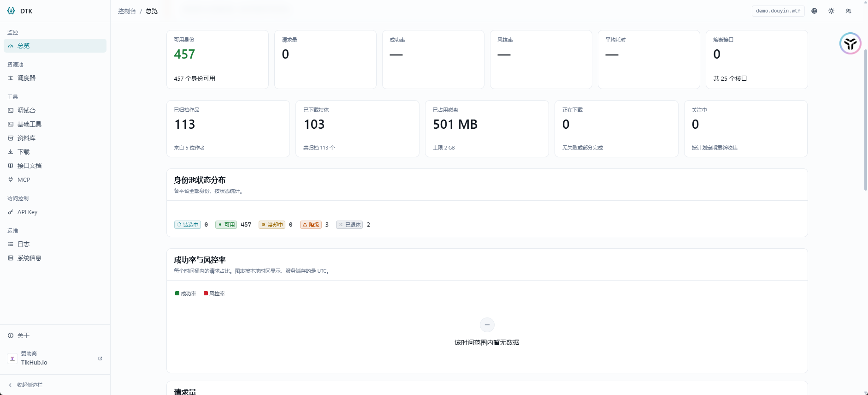
Task: Click the 调试台 terminal icon
Action: (11, 110)
